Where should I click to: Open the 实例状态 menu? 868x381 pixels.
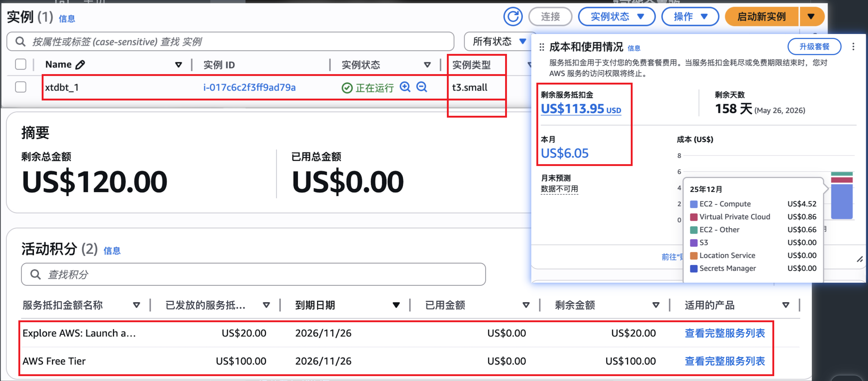coord(616,16)
